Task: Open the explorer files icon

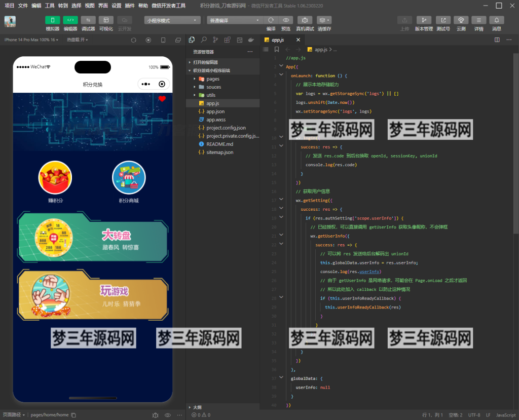Action: tap(192, 40)
